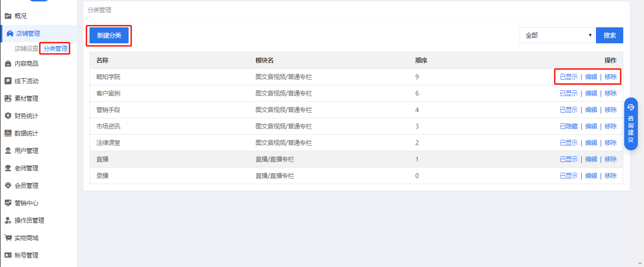The height and width of the screenshot is (267, 644).
Task: Click the 模块名 column header
Action: point(265,60)
